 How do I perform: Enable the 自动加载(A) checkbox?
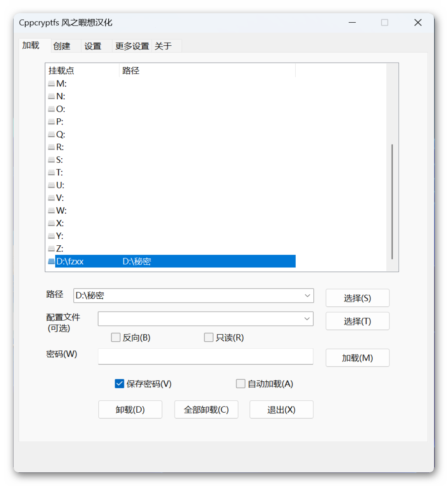tap(240, 384)
